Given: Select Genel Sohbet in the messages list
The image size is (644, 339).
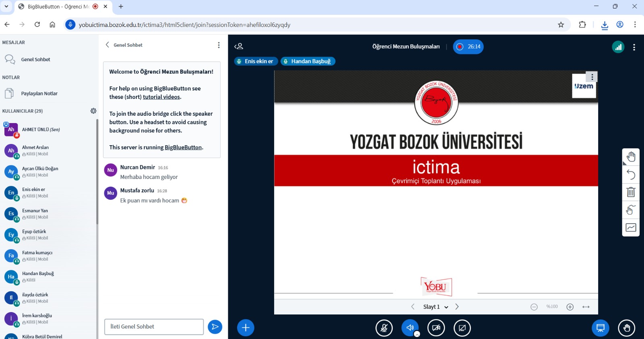Looking at the screenshot, I should tap(35, 60).
